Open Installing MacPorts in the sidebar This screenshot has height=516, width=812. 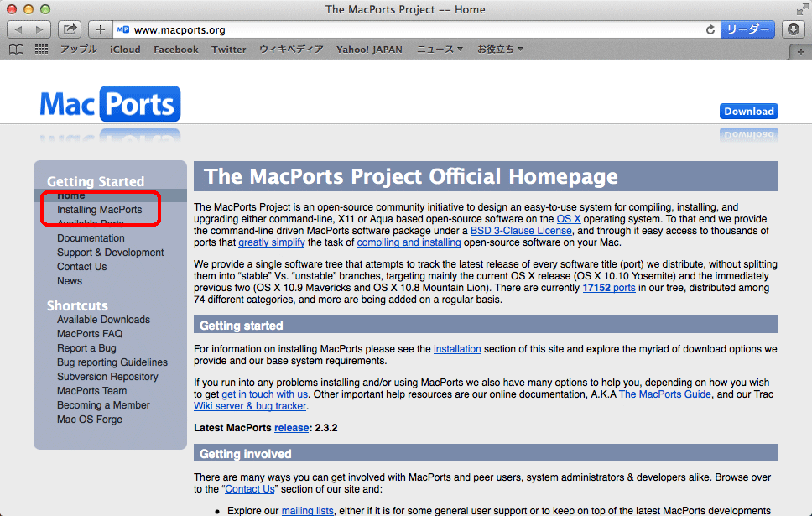(x=100, y=210)
